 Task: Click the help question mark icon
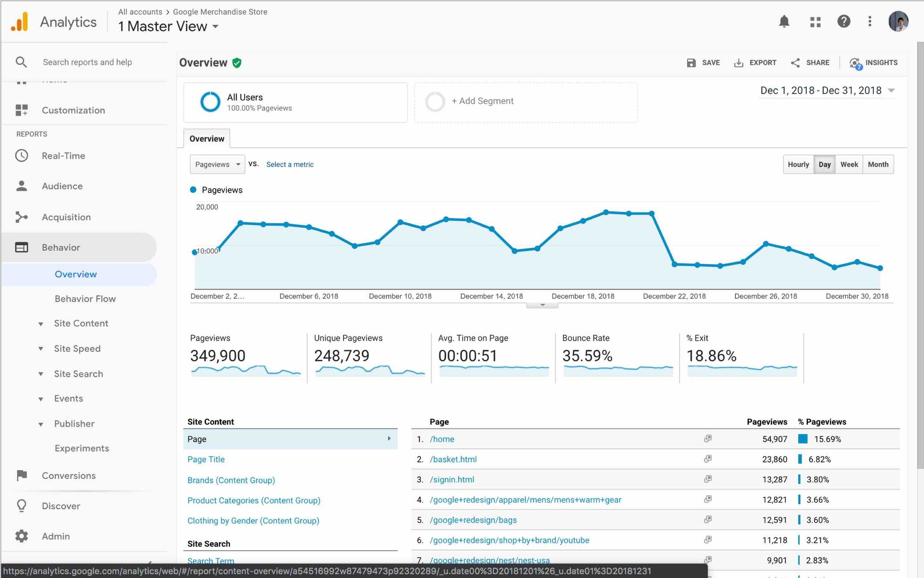[843, 21]
